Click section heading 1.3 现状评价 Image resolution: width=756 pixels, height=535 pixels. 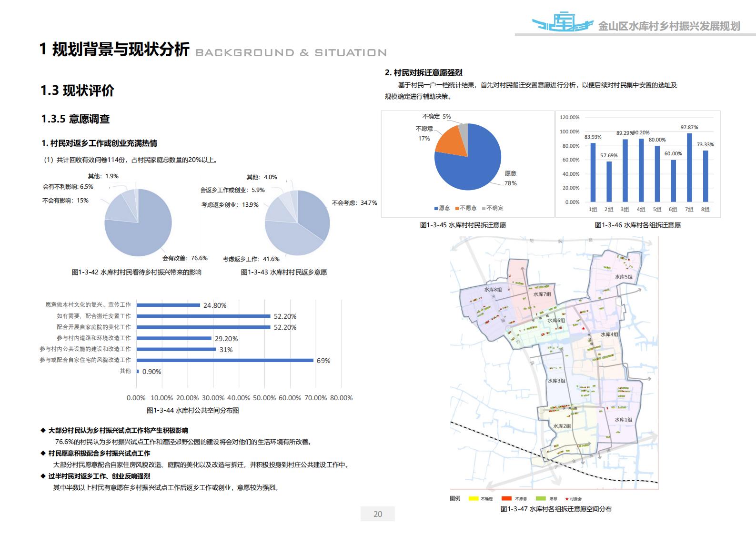click(77, 91)
